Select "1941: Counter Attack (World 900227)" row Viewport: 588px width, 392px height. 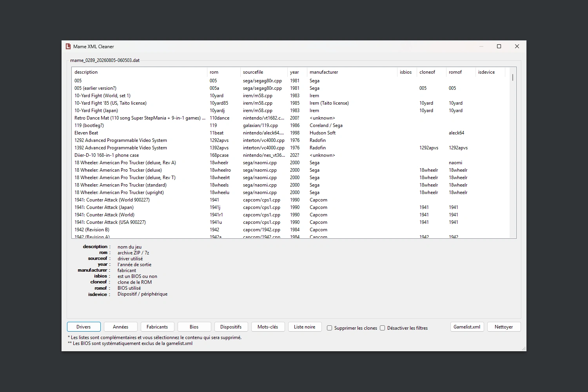pos(291,200)
